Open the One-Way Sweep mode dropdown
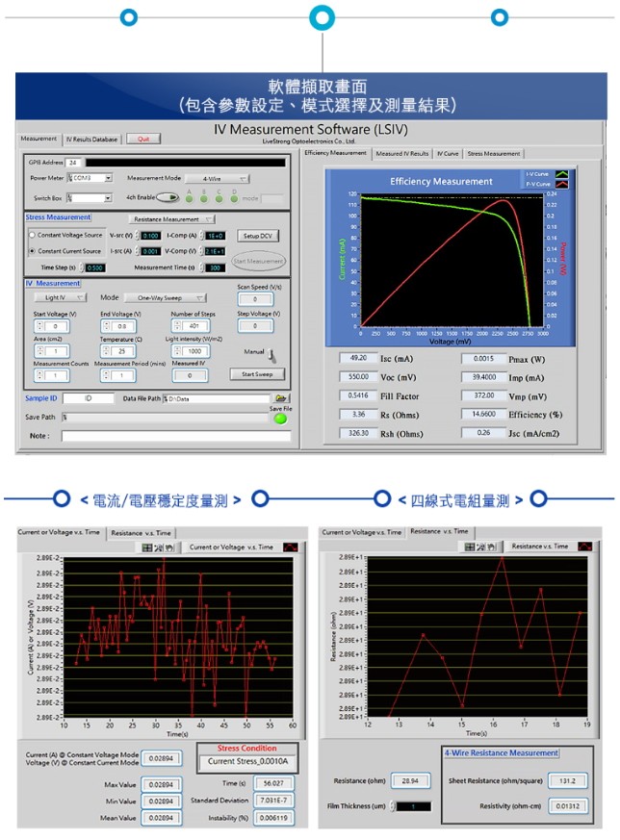Viewport: 620px width, 840px height. point(165,298)
